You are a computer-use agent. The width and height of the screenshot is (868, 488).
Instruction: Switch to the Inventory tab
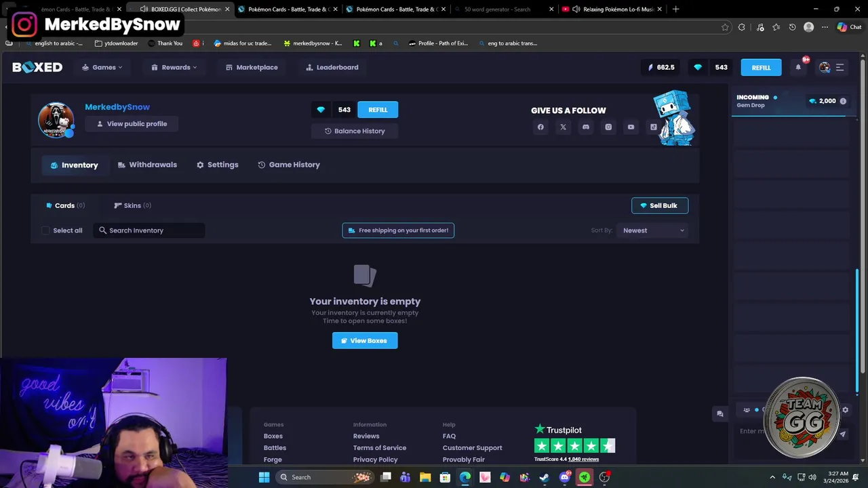coord(74,165)
